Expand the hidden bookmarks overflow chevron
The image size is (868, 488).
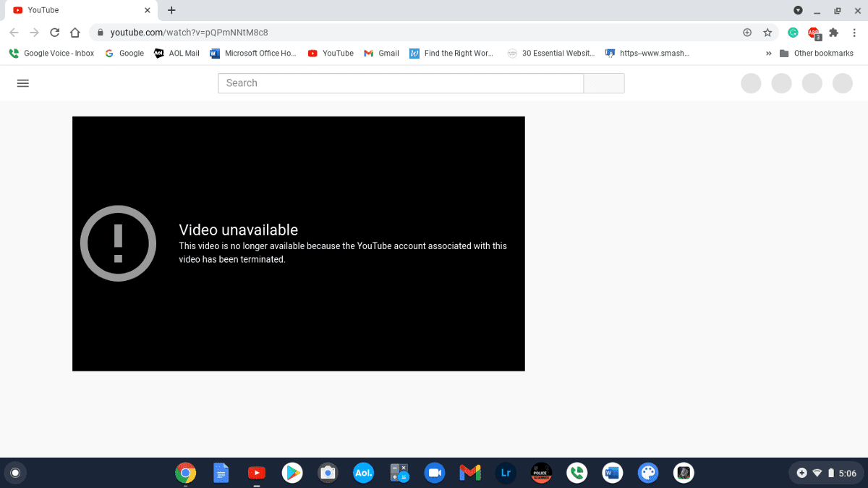click(x=768, y=53)
